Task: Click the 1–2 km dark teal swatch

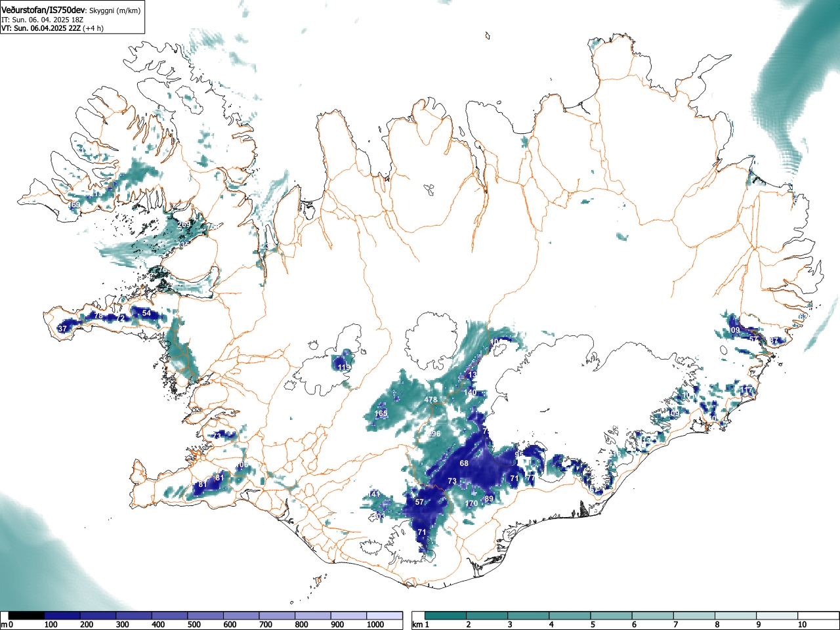Action: (446, 616)
